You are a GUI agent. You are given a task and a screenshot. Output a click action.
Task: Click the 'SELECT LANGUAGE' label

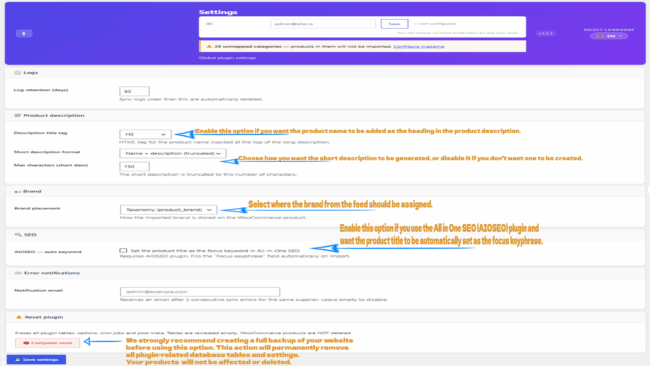click(x=609, y=29)
